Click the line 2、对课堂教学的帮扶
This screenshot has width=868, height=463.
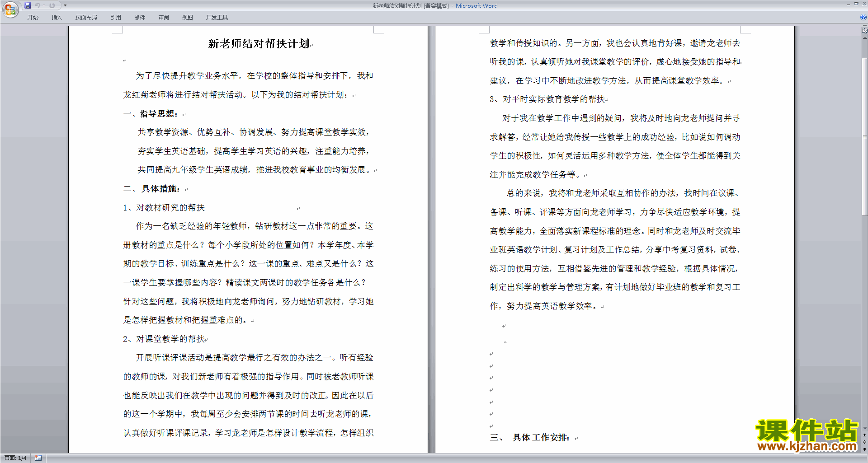pyautogui.click(x=164, y=339)
